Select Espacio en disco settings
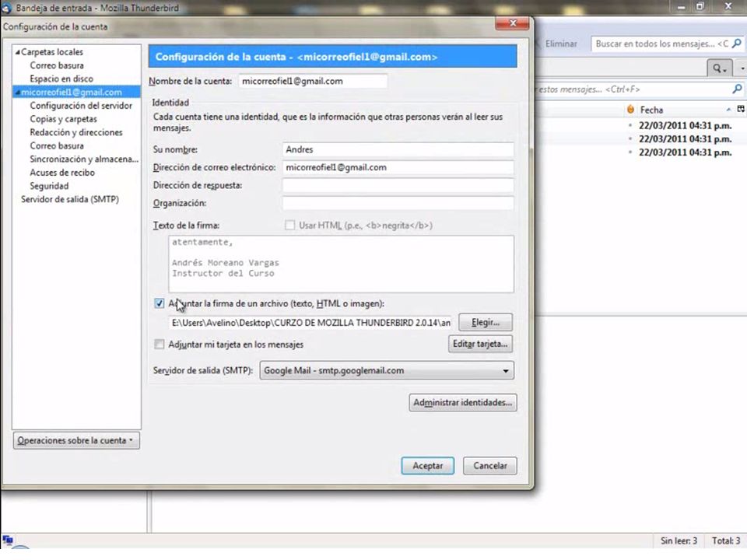Image resolution: width=747 pixels, height=560 pixels. (61, 79)
